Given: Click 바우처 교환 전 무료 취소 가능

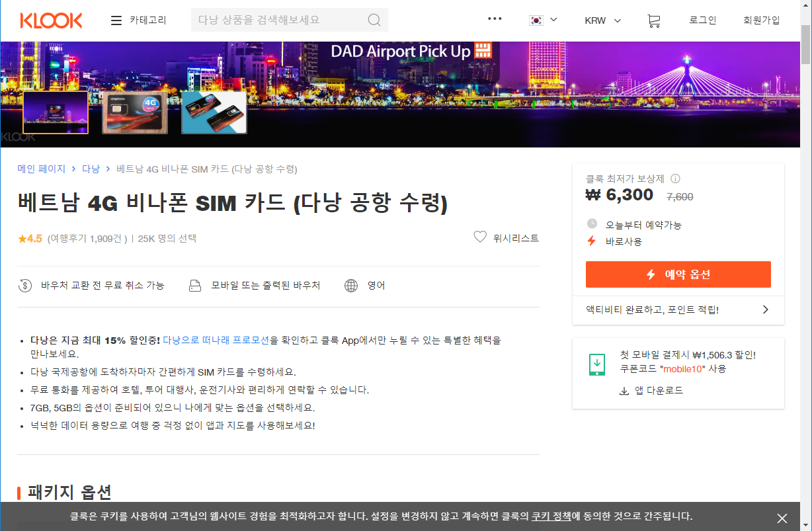Looking at the screenshot, I should click(x=102, y=286).
